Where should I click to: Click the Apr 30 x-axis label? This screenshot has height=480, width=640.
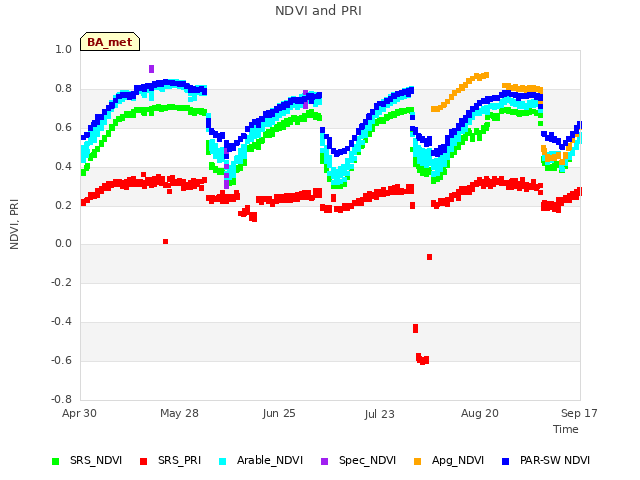coord(79,413)
